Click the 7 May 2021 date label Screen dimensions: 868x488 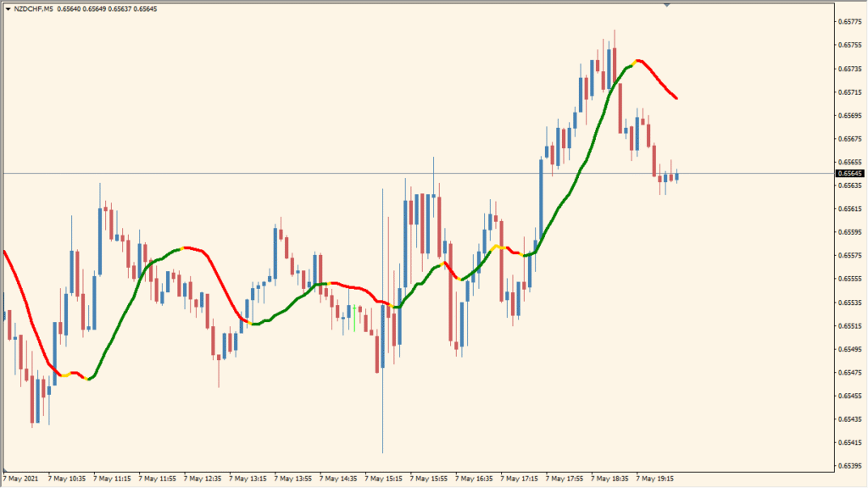(21, 479)
